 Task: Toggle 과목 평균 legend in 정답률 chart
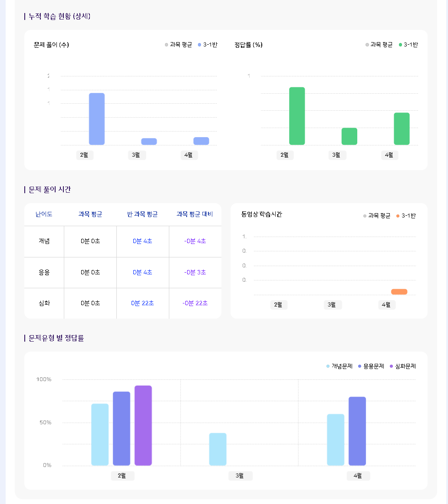click(379, 45)
